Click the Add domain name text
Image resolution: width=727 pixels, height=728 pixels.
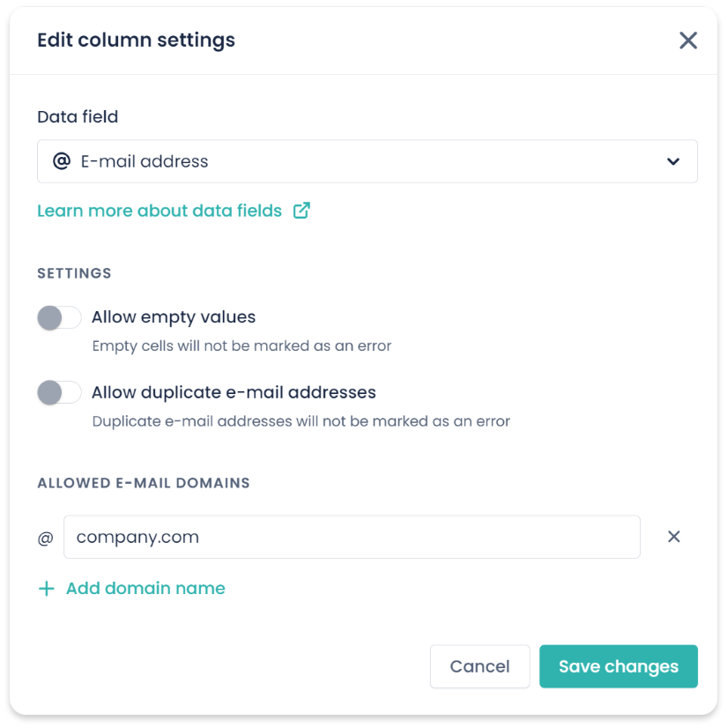[145, 588]
